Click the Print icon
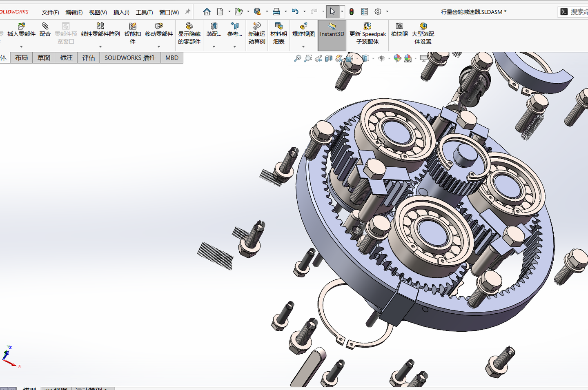The image size is (588, 390). pos(276,11)
